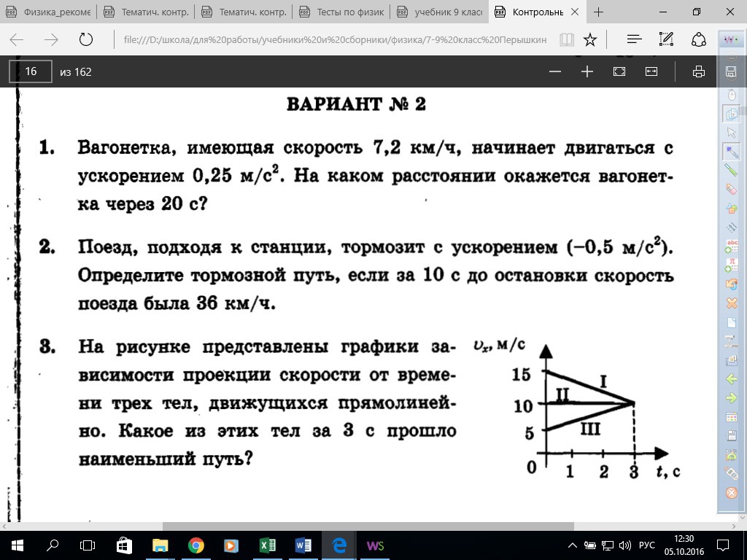
Task: Click the add math formula pi tool
Action: 731,265
